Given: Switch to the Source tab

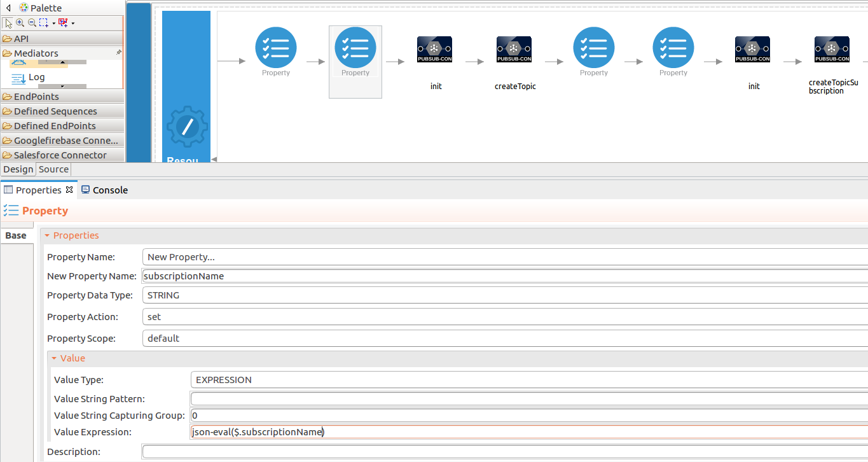Looking at the screenshot, I should [53, 169].
